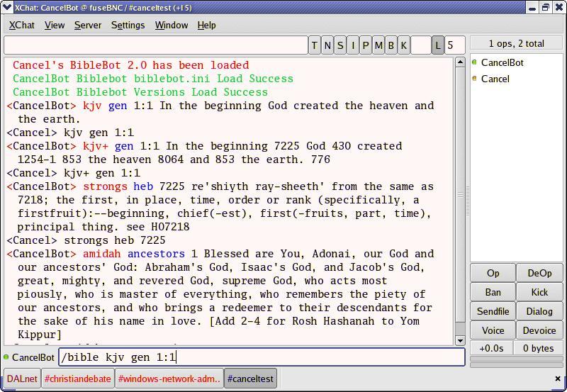Viewport: 567px width, 392px height.
Task: Click the chat scrollbar down arrow
Action: pyautogui.click(x=460, y=340)
